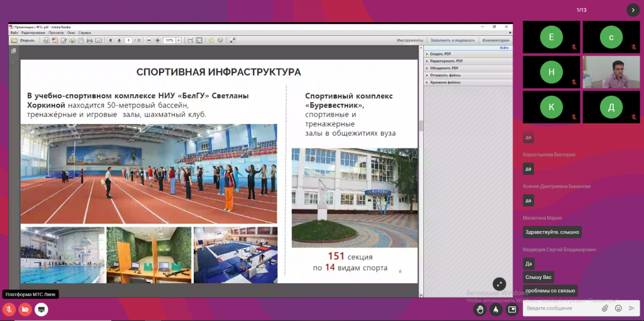Toggle the disabled camera button
The height and width of the screenshot is (321, 644).
25,310
